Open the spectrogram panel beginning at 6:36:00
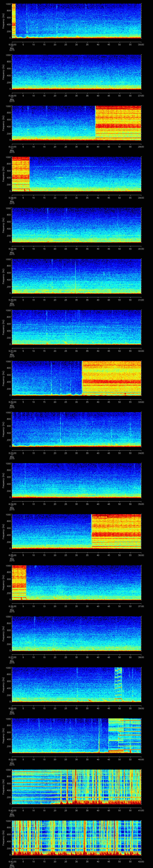This screenshot has width=153, height=868. pyautogui.click(x=76, y=583)
